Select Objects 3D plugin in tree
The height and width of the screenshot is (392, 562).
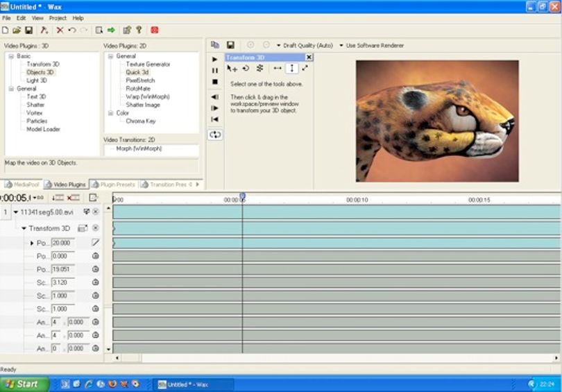[40, 72]
